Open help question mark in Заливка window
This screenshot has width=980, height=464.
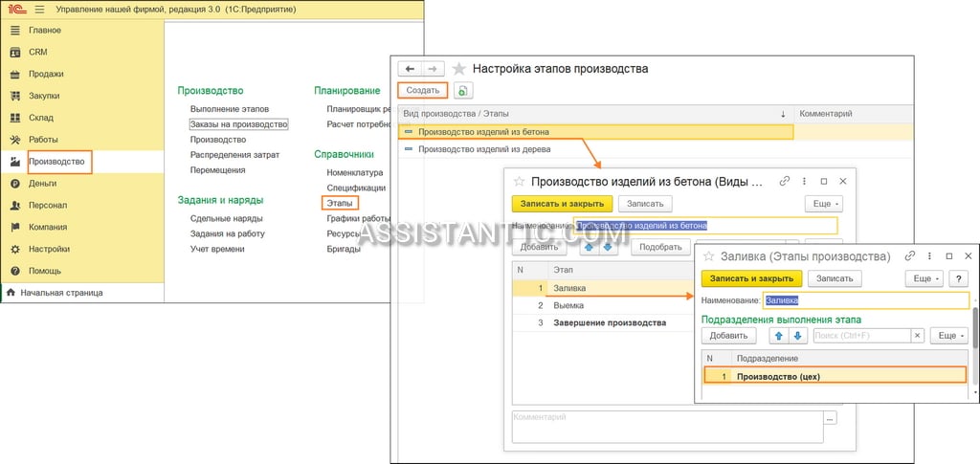(958, 278)
